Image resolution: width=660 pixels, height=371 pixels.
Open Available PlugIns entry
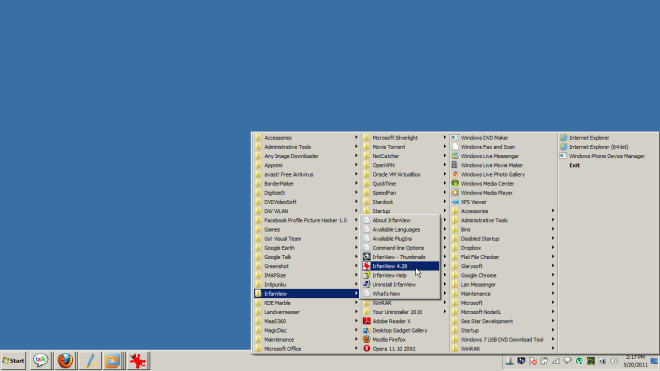point(400,239)
